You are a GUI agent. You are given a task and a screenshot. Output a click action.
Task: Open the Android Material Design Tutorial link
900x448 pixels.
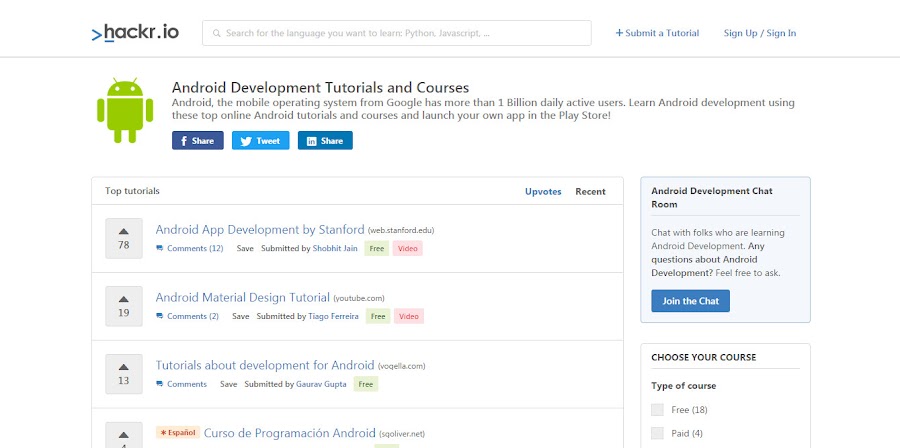[x=242, y=297]
